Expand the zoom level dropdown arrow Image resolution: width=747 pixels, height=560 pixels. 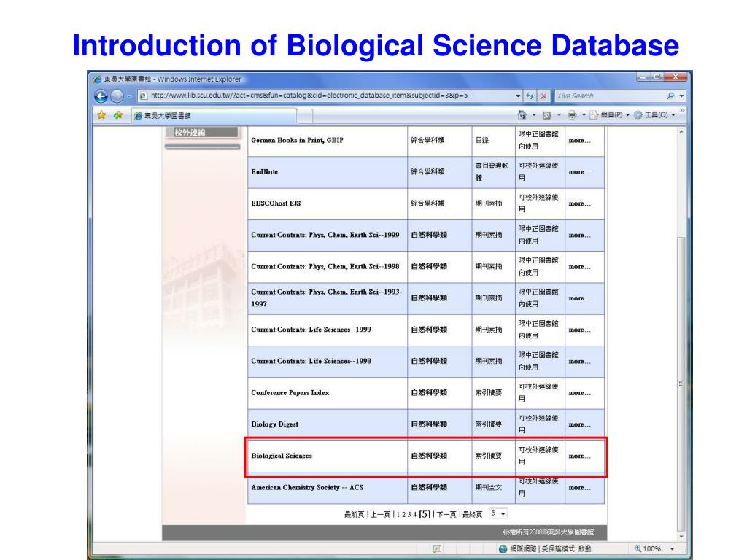[x=672, y=549]
